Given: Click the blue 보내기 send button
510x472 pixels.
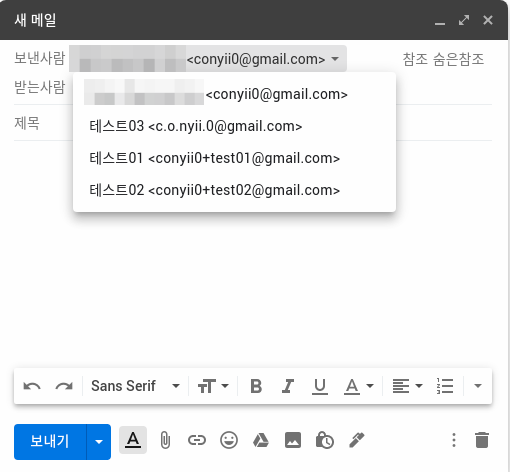Looking at the screenshot, I should pos(50,442).
